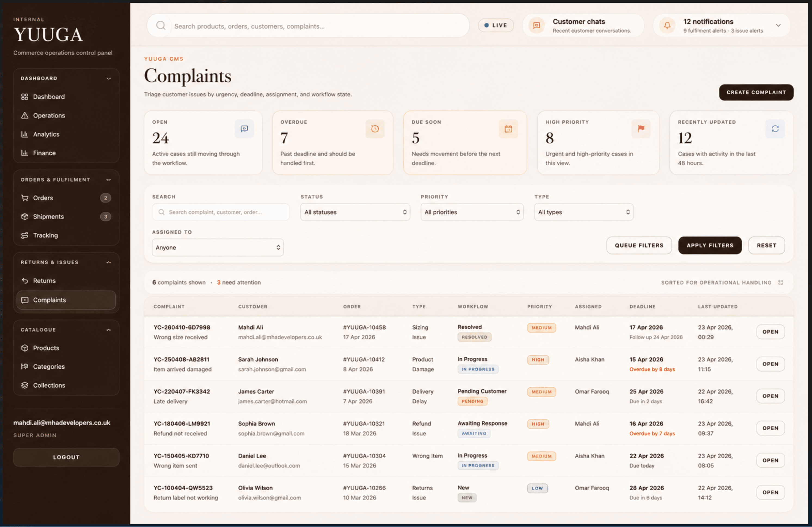Viewport: 812px width, 527px height.
Task: Click the Apply Filters button
Action: click(710, 246)
